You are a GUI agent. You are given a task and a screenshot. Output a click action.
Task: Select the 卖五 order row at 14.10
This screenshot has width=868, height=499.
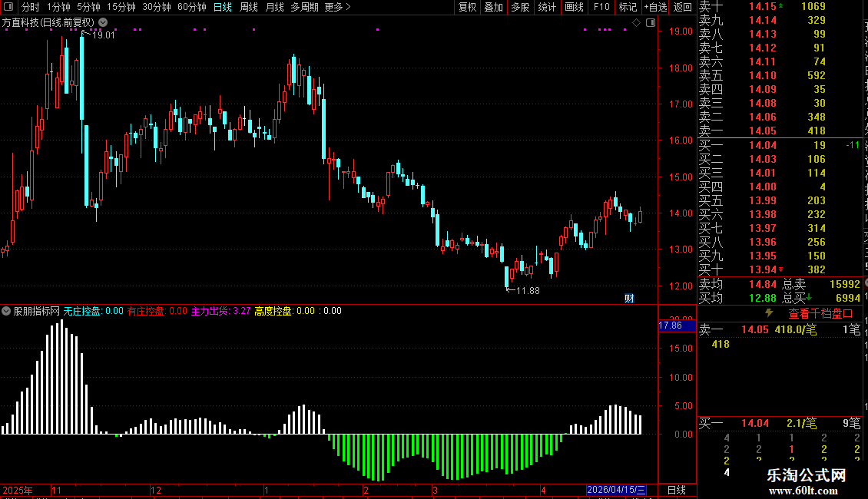click(x=780, y=75)
